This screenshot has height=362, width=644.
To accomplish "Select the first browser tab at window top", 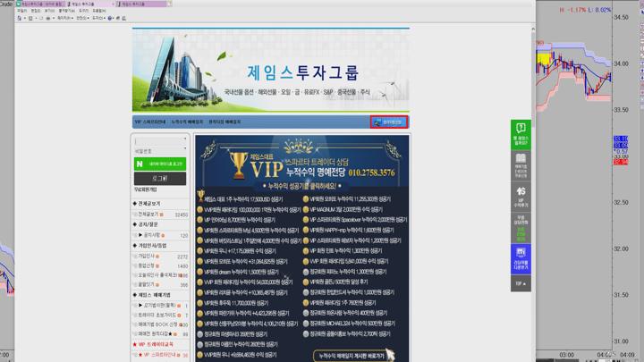I will click(40, 4).
